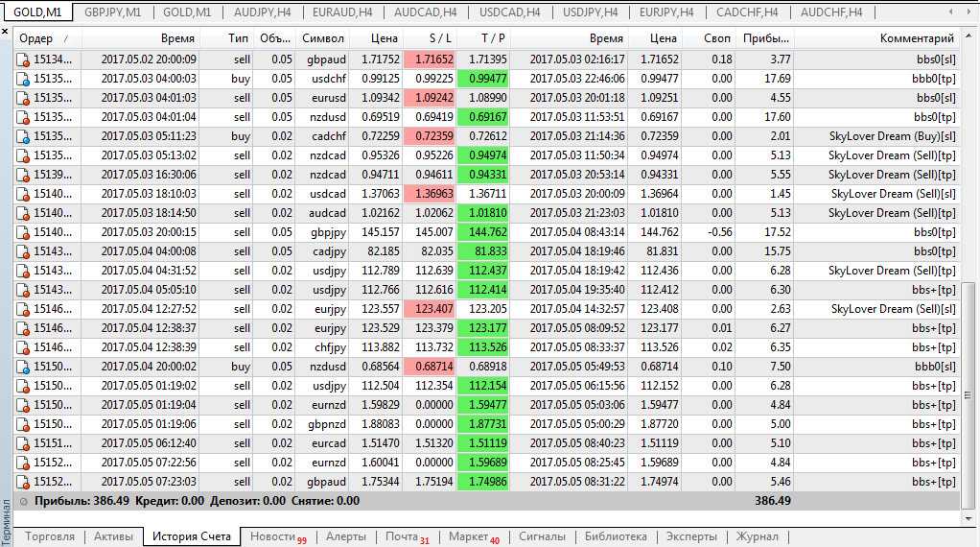Switch to the GBPJPY,M1 chart tab
The height and width of the screenshot is (547, 980).
(x=112, y=12)
